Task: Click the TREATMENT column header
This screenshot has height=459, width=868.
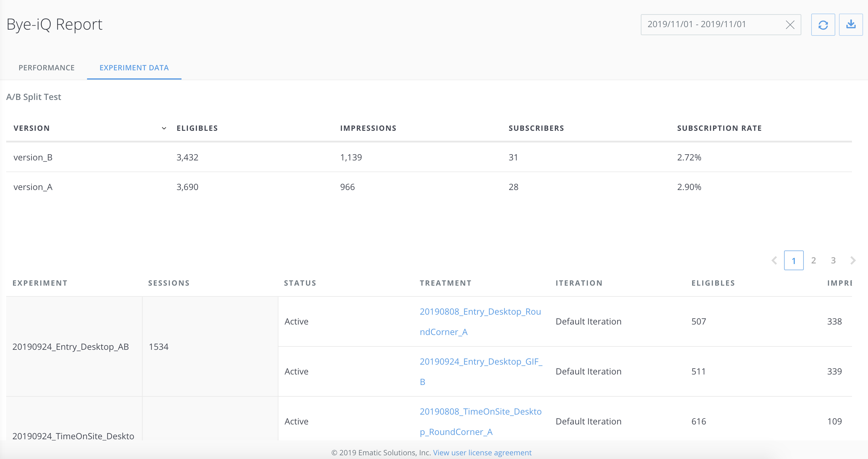Action: pyautogui.click(x=445, y=283)
